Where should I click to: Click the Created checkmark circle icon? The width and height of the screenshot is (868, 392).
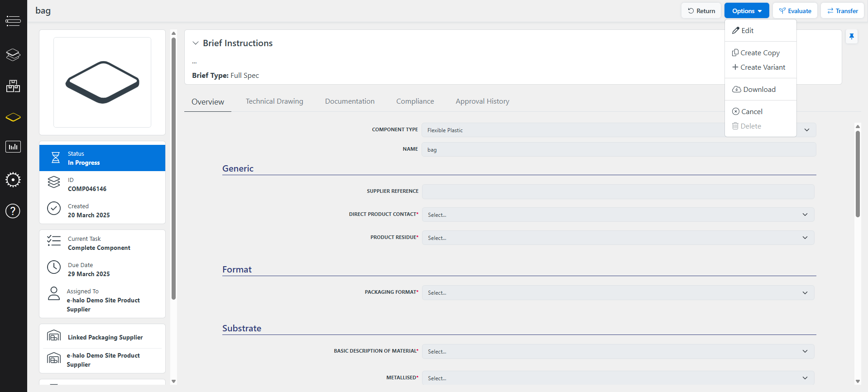pyautogui.click(x=54, y=208)
